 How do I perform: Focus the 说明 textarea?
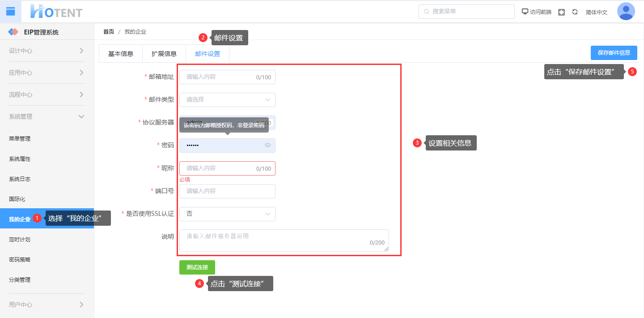pyautogui.click(x=284, y=241)
